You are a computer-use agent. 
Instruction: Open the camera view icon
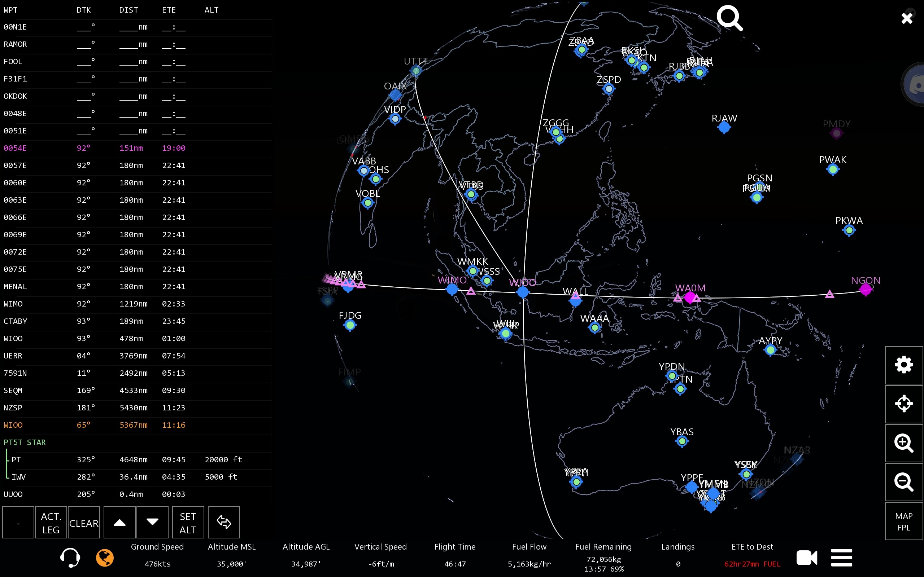coord(806,558)
